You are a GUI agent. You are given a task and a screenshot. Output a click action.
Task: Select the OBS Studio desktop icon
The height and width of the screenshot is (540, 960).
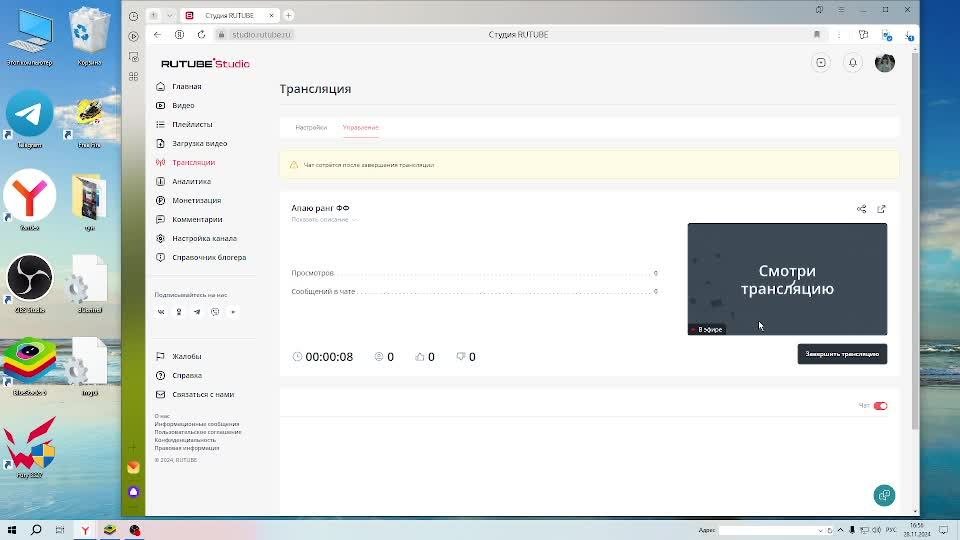click(29, 283)
